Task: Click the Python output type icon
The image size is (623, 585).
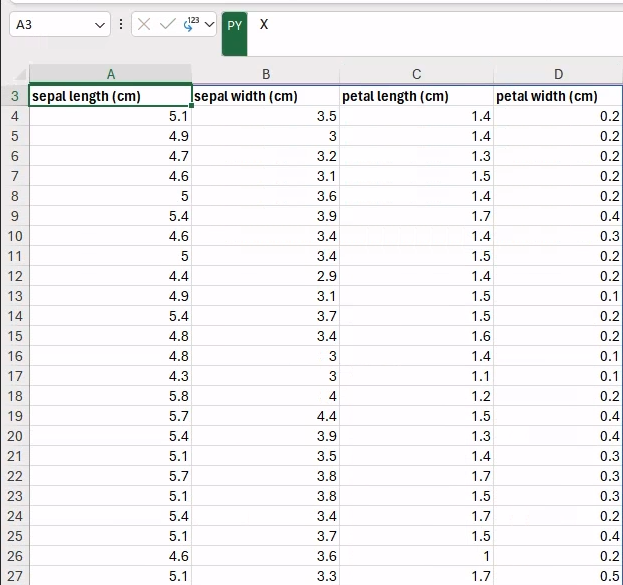Action: (x=190, y=24)
